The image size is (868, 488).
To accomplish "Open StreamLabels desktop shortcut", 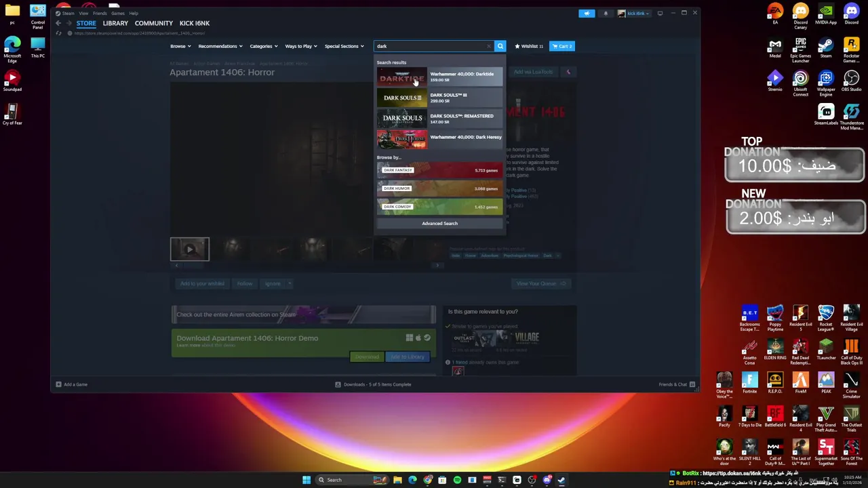I will (x=826, y=115).
